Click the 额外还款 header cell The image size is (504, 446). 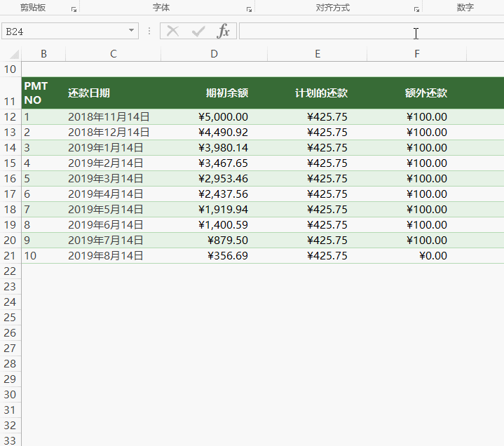point(417,93)
